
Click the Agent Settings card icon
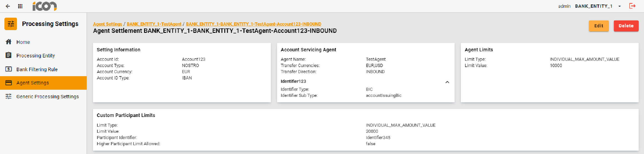click(9, 83)
